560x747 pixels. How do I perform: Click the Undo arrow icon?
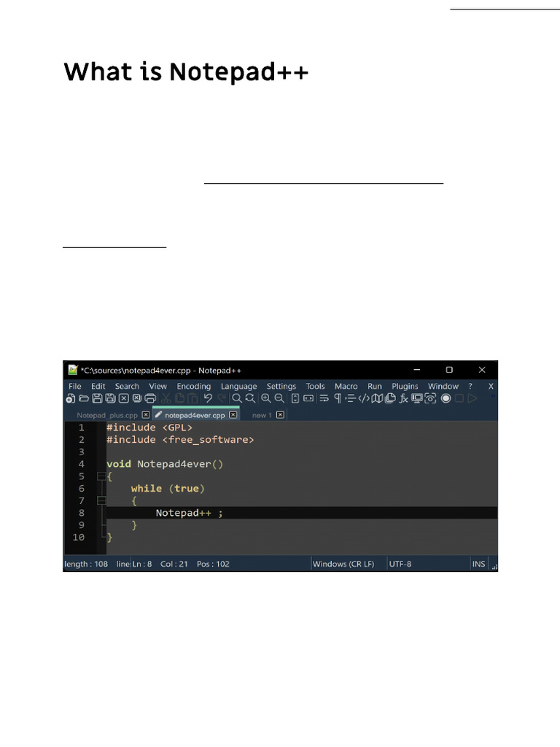[208, 398]
